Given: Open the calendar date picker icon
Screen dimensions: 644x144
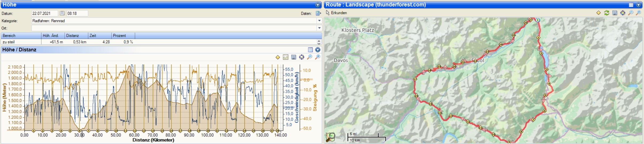Looking at the screenshot, I should point(62,13).
